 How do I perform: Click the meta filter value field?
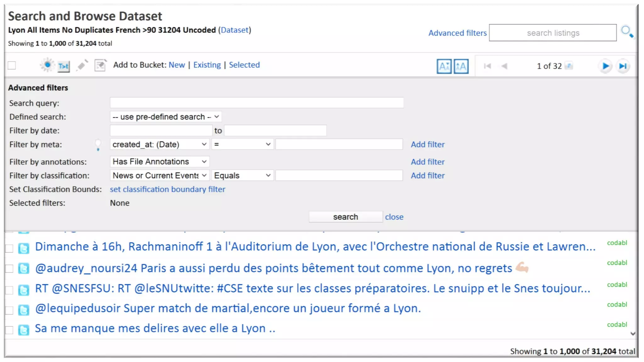[339, 145]
